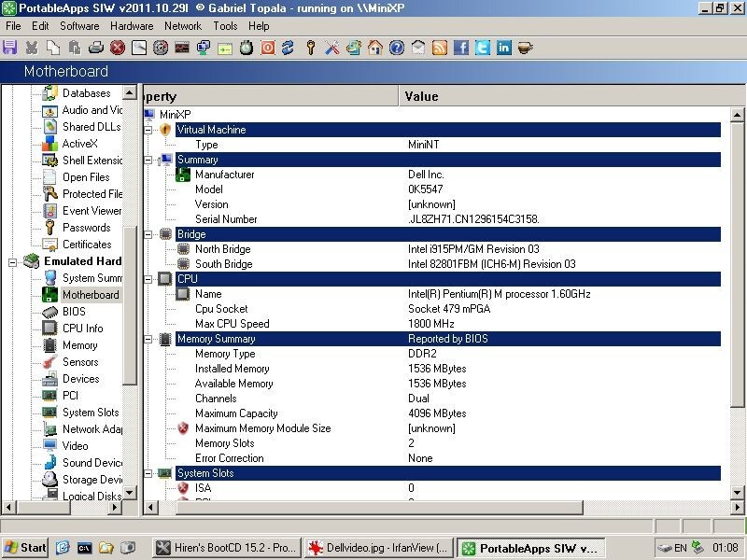Select Sensors in the tree
The image size is (747, 560).
[80, 362]
